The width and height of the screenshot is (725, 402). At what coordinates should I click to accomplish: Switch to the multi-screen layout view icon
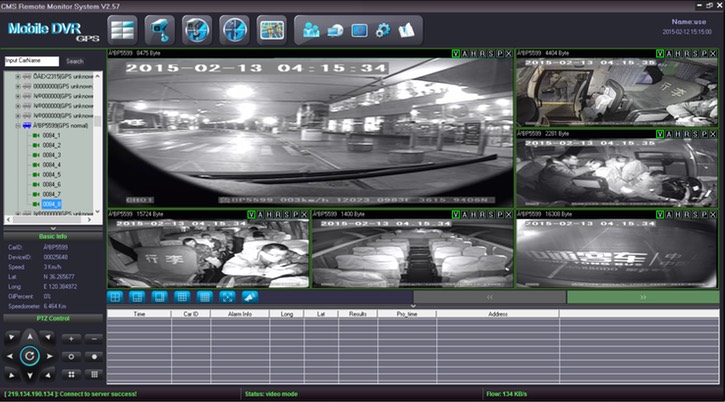coord(122,29)
